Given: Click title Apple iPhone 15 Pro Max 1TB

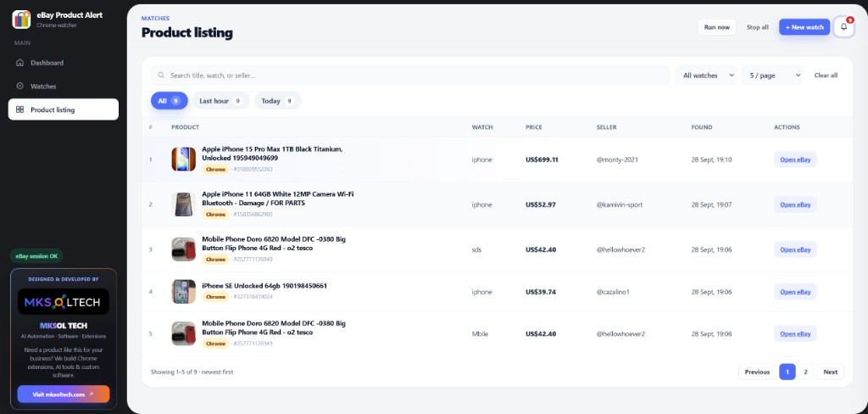Looking at the screenshot, I should pyautogui.click(x=272, y=154).
